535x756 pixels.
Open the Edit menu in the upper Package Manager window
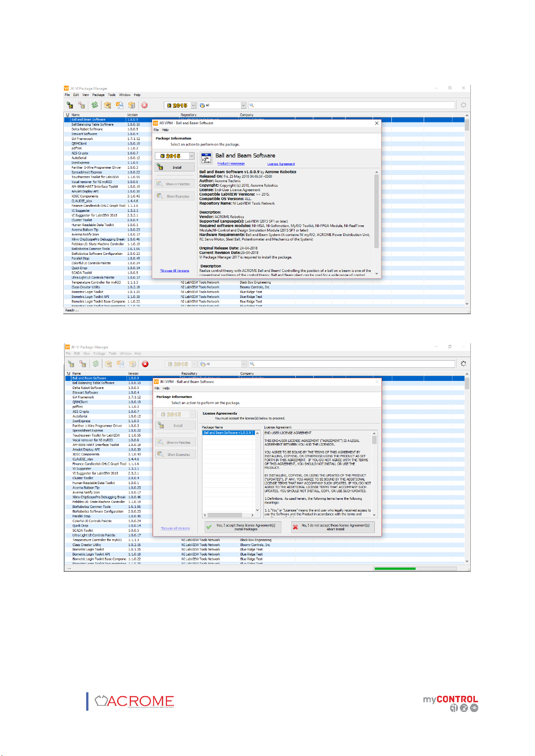click(76, 95)
